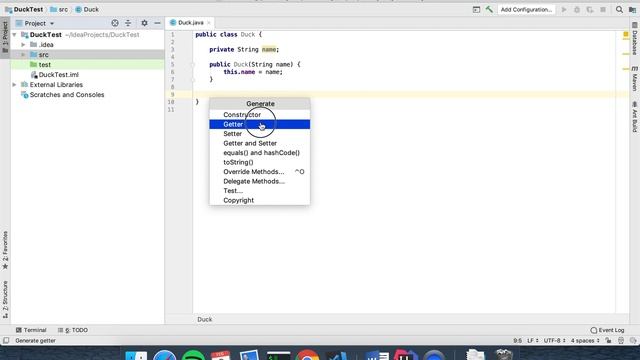Click the Run play icon in toolbar

(x=564, y=9)
